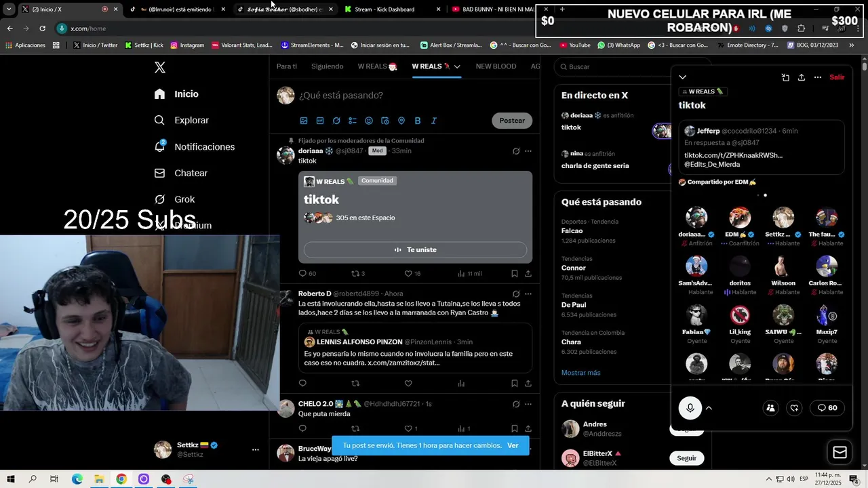The image size is (868, 488).
Task: Bookmark doriaaa's tiktok post
Action: click(515, 274)
